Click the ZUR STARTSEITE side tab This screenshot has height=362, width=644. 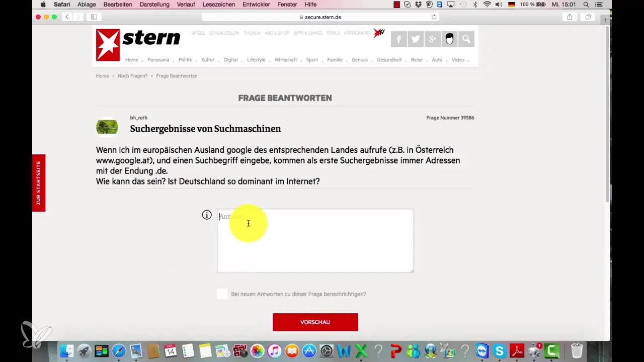coord(39,183)
